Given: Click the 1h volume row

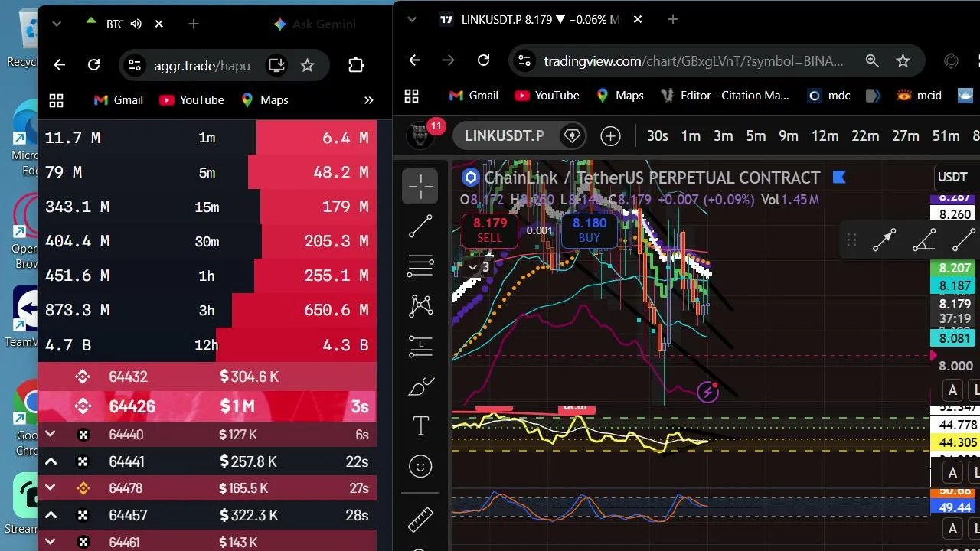Looking at the screenshot, I should click(x=207, y=275).
